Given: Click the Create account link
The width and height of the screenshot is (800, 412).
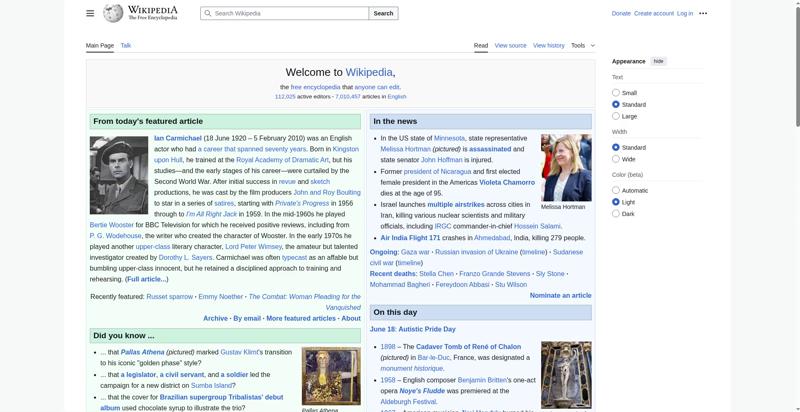Looking at the screenshot, I should (654, 13).
